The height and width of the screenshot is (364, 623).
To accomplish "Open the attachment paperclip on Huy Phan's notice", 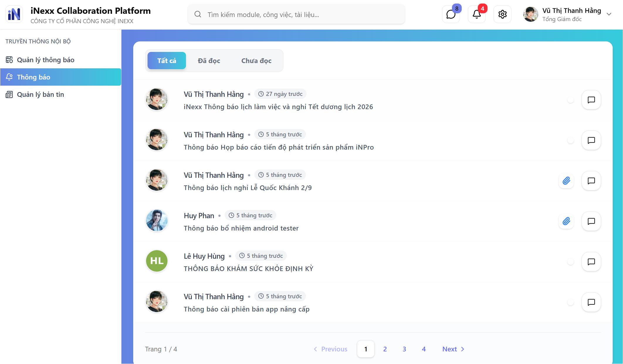I will pyautogui.click(x=566, y=221).
